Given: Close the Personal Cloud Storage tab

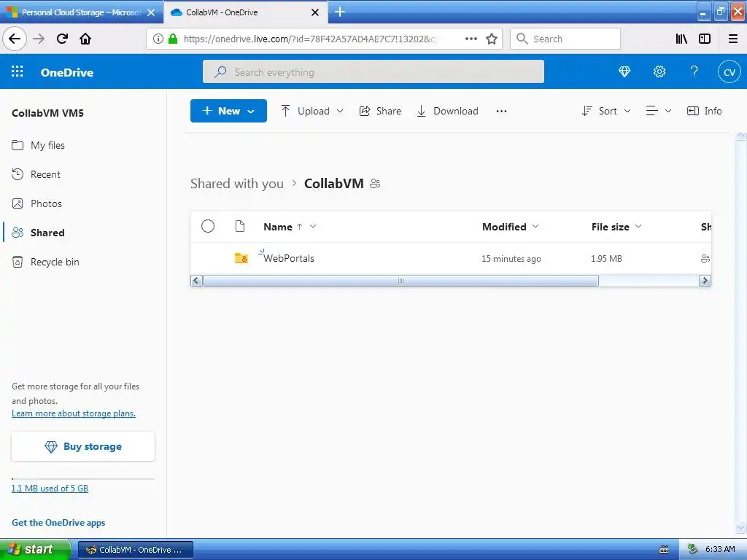Looking at the screenshot, I should [x=150, y=12].
